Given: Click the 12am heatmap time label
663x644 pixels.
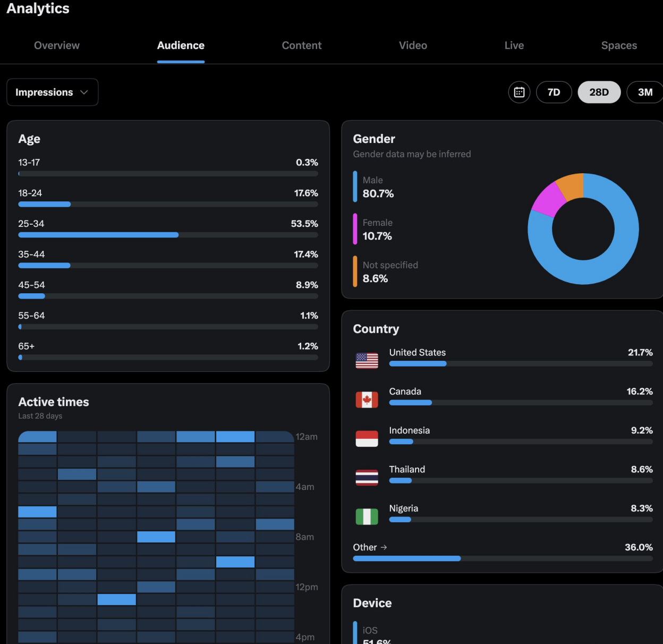Looking at the screenshot, I should click(x=307, y=437).
